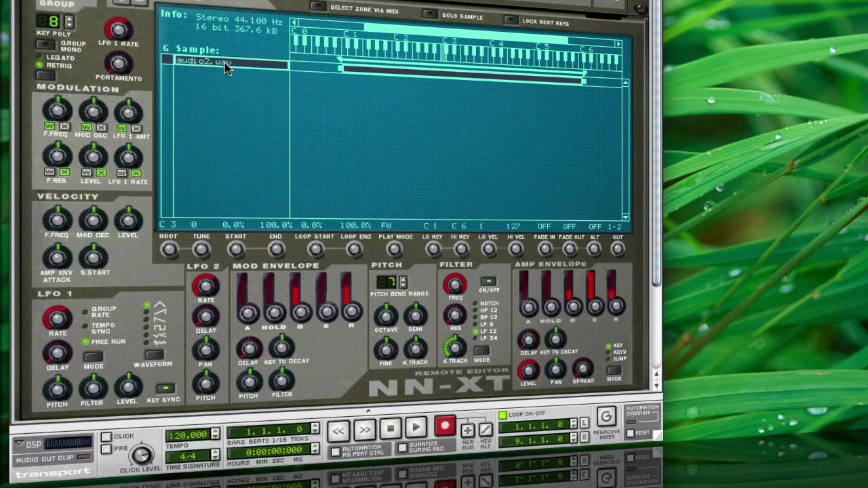The height and width of the screenshot is (488, 868).
Task: Stop playback with the Stop button
Action: tap(390, 428)
